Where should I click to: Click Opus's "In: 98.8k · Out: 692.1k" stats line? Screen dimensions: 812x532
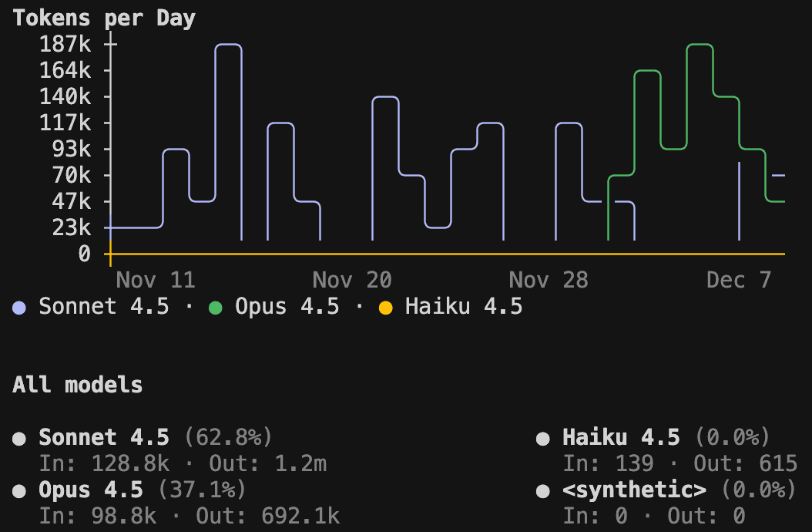tap(189, 517)
